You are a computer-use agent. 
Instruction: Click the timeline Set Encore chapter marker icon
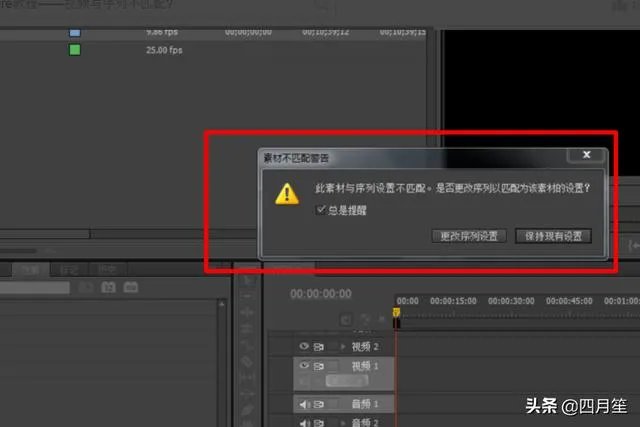pos(365,319)
